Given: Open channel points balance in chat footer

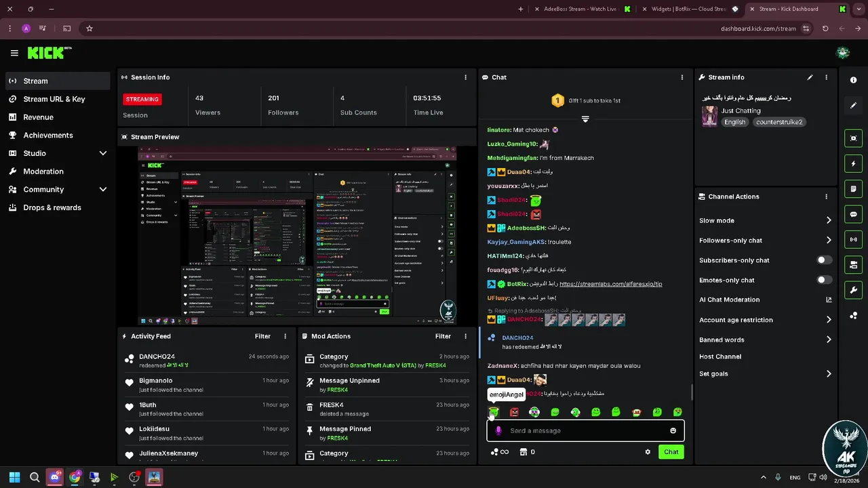Looking at the screenshot, I should coord(499,452).
